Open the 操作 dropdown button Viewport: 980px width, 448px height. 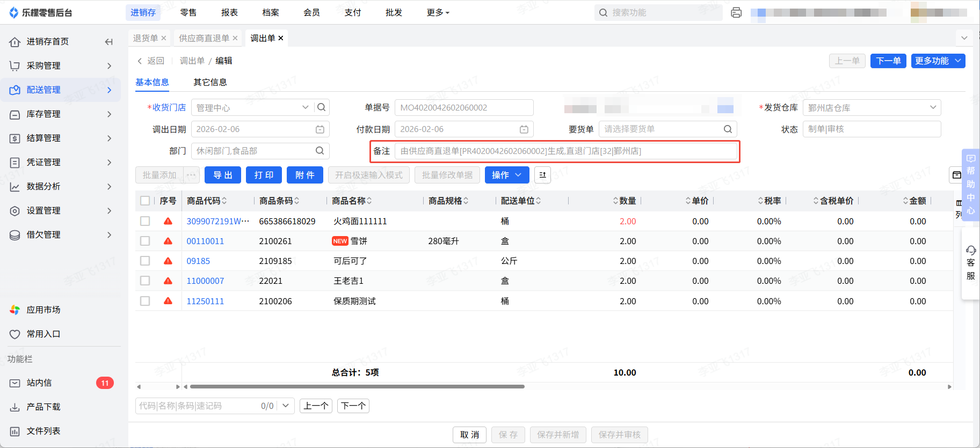[x=506, y=175]
